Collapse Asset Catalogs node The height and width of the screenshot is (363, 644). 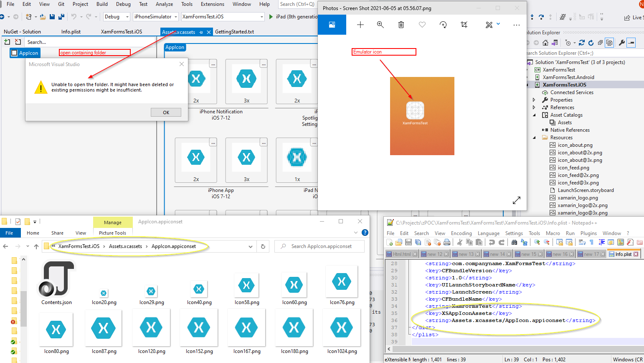(x=534, y=115)
